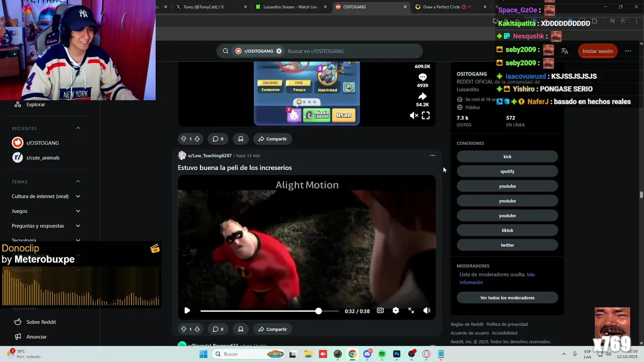
Task: Downvote the Clash Royale video post
Action: coord(197,139)
